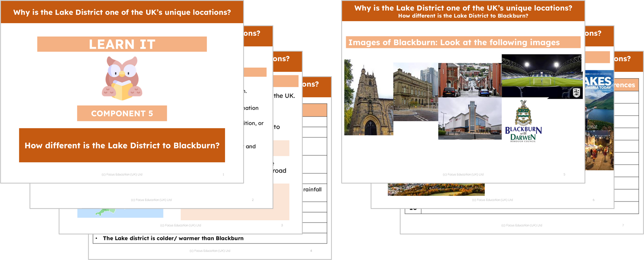Image resolution: width=644 pixels, height=260 pixels.
Task: Click slide 4 Focus Education copyright footer
Action: (210, 251)
